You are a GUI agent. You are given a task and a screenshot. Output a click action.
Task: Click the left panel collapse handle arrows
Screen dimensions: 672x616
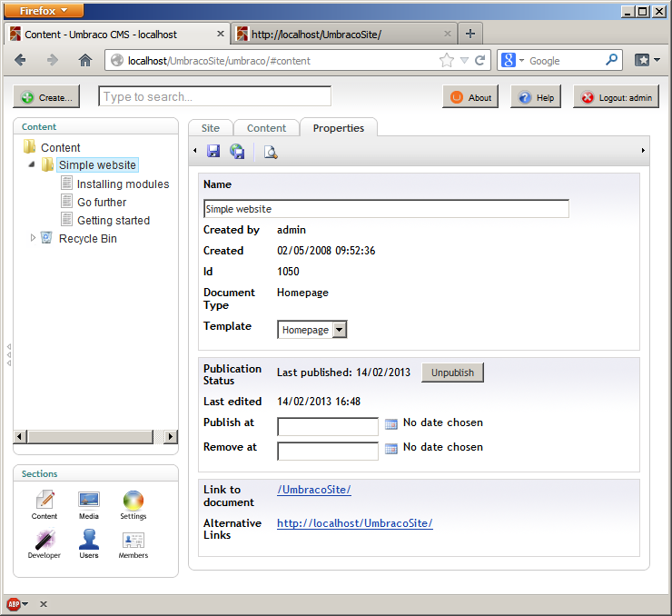(9, 354)
